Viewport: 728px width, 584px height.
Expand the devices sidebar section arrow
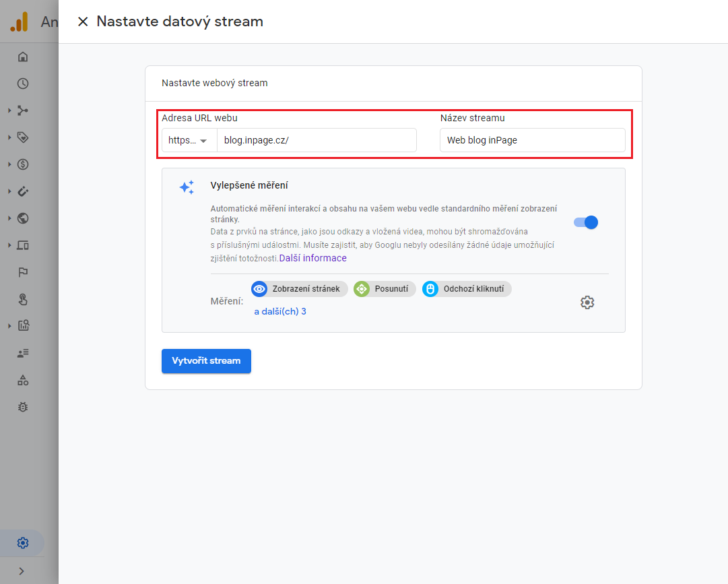click(x=9, y=245)
